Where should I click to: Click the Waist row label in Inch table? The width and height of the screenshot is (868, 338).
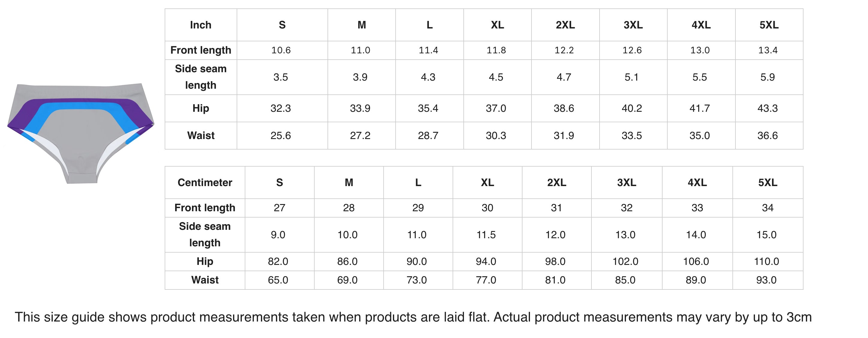click(201, 136)
